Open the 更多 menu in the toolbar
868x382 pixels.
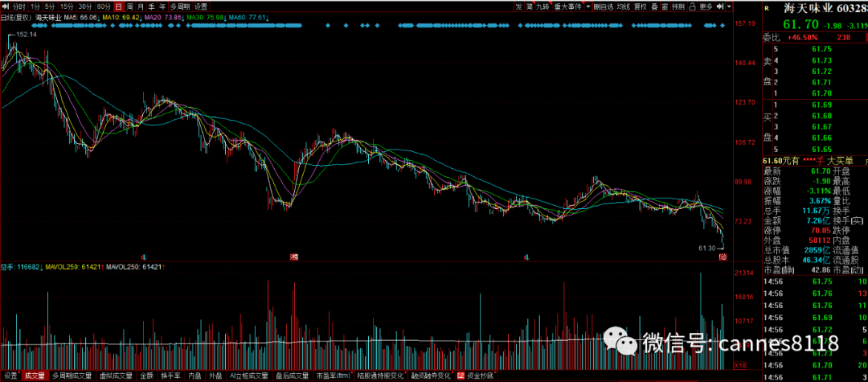[707, 6]
